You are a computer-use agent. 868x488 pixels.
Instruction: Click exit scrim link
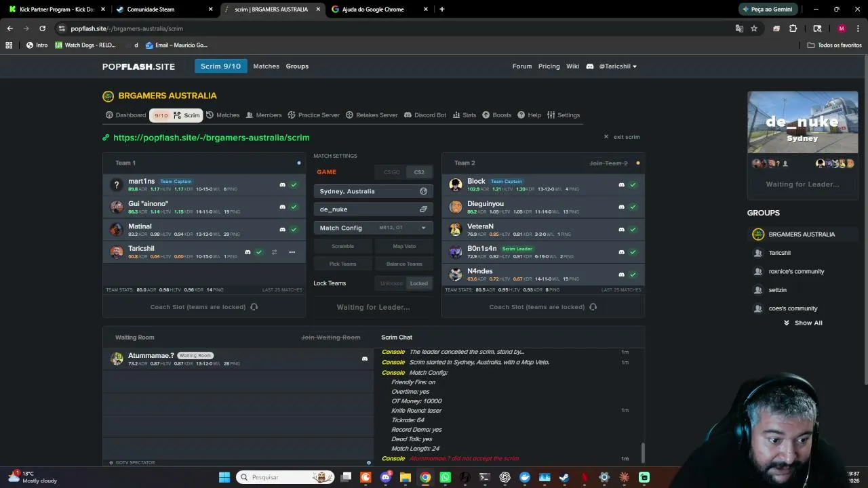622,137
